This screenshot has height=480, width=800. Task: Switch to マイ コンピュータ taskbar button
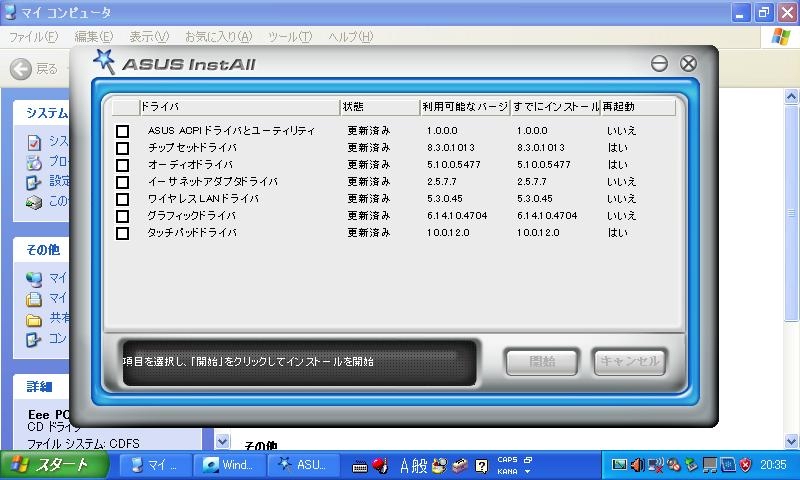click(x=156, y=465)
